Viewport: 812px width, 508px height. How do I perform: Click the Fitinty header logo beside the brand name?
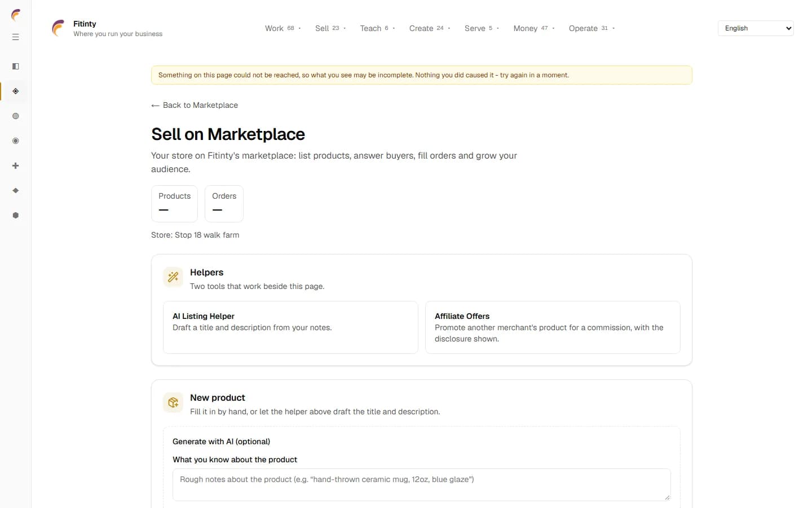[59, 28]
